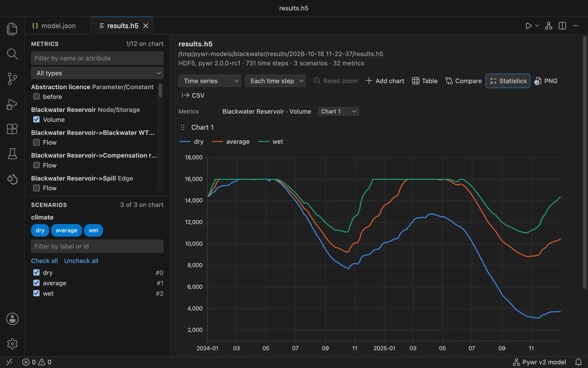
Task: Open the Chart 1 assignment dropdown
Action: tap(338, 111)
